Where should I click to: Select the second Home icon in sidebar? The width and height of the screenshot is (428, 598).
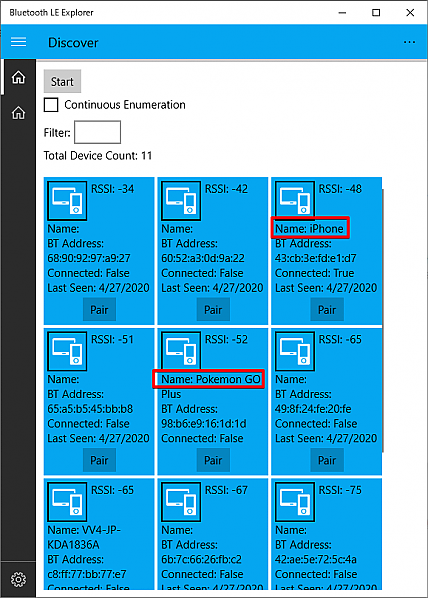click(18, 113)
